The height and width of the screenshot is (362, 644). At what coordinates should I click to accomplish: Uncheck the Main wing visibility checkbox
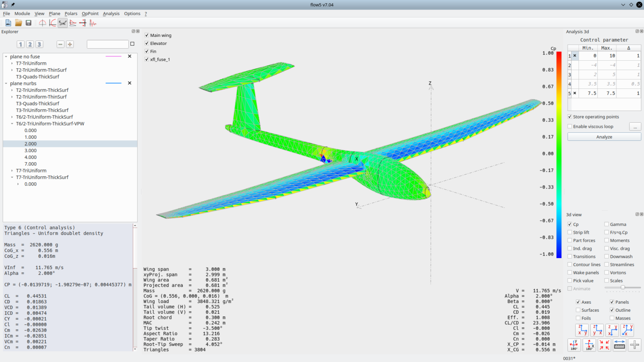click(x=147, y=35)
